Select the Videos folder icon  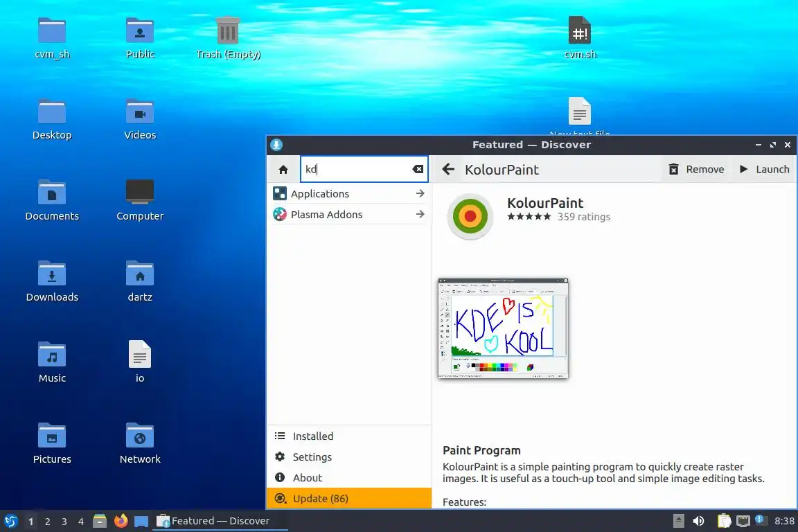140,119
